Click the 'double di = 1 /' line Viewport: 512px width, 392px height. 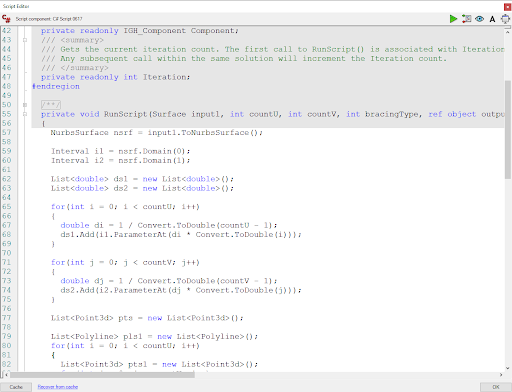point(169,225)
